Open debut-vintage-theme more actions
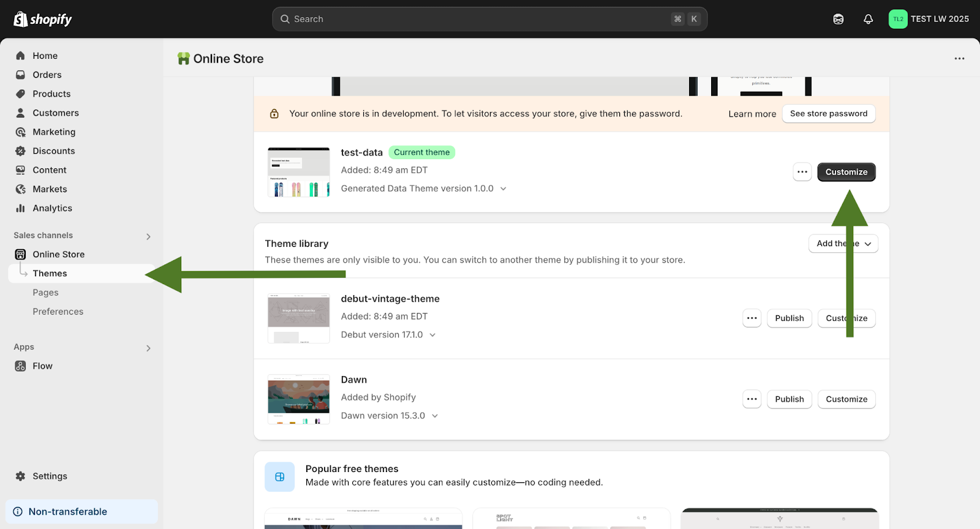Image resolution: width=980 pixels, height=529 pixels. click(x=752, y=318)
